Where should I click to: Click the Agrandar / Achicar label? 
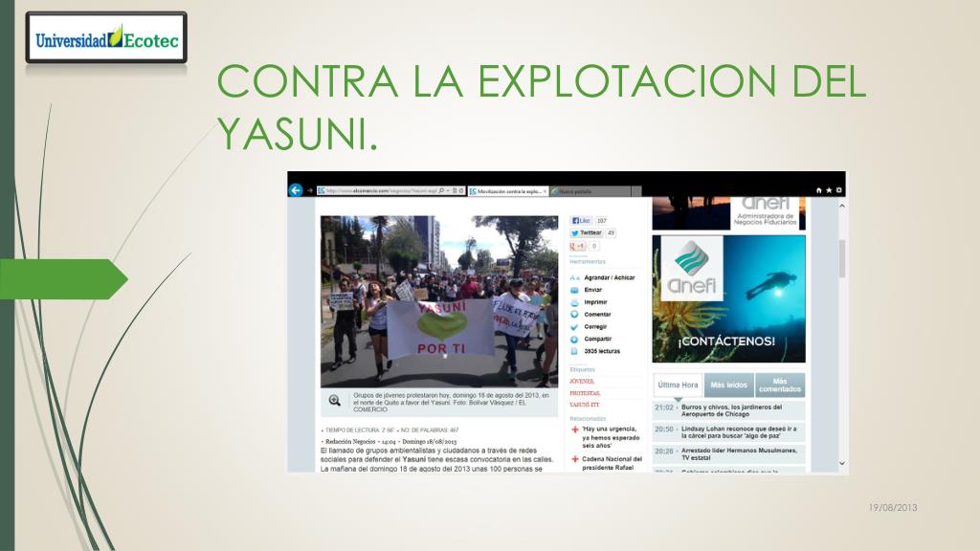pyautogui.click(x=610, y=277)
